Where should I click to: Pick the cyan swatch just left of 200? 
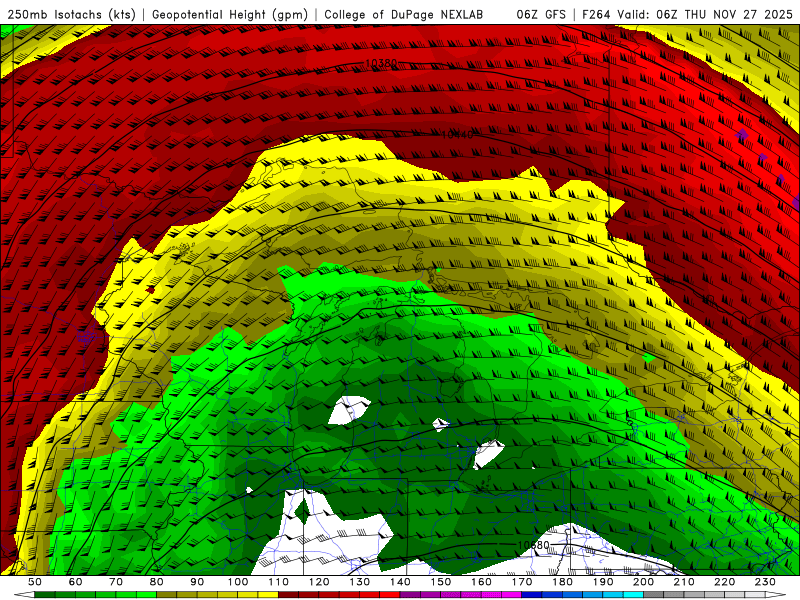click(634, 595)
